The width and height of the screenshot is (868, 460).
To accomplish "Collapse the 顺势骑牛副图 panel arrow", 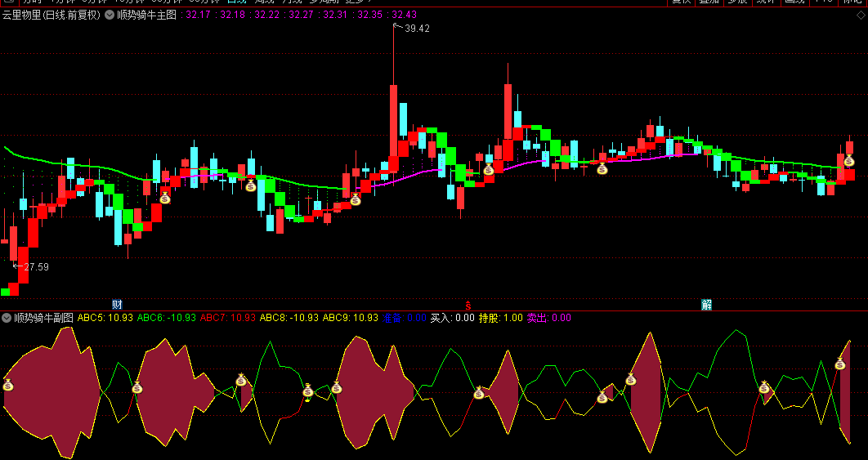I will pos(7,318).
